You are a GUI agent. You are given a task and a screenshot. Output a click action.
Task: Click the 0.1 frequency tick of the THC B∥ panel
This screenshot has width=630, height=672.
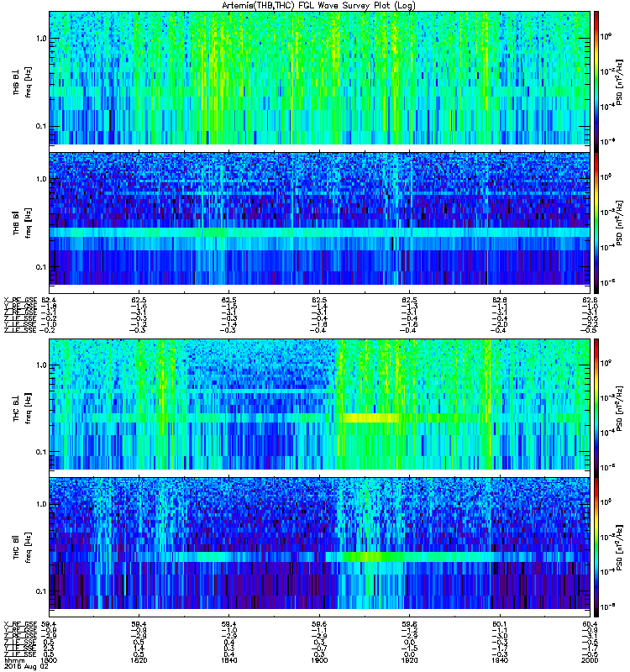pos(41,591)
